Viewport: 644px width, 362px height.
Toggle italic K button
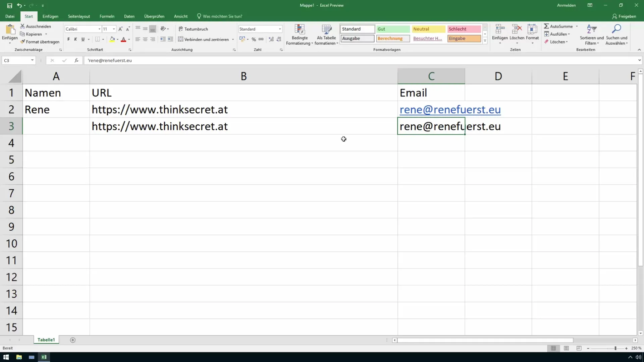click(x=75, y=39)
